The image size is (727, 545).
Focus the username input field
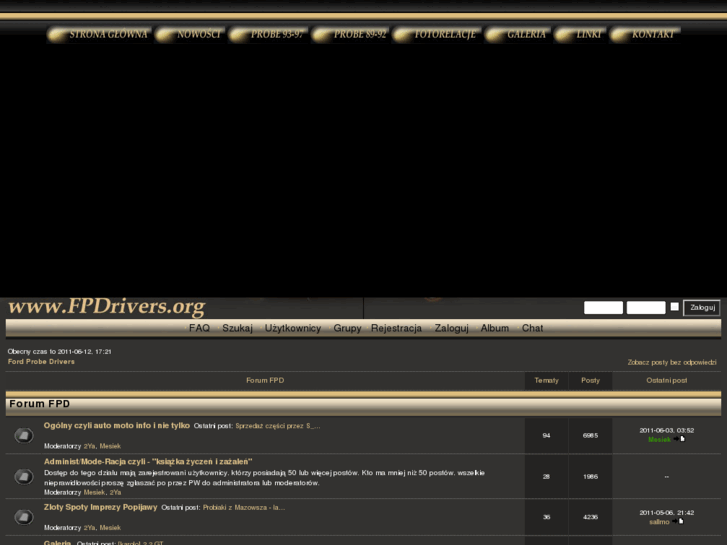point(603,308)
